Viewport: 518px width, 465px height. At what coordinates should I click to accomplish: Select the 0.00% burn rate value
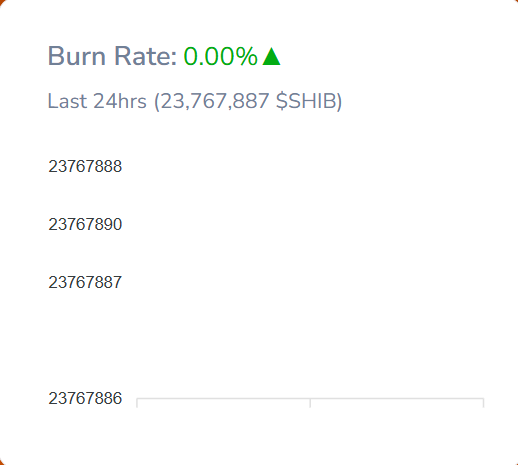[x=220, y=56]
